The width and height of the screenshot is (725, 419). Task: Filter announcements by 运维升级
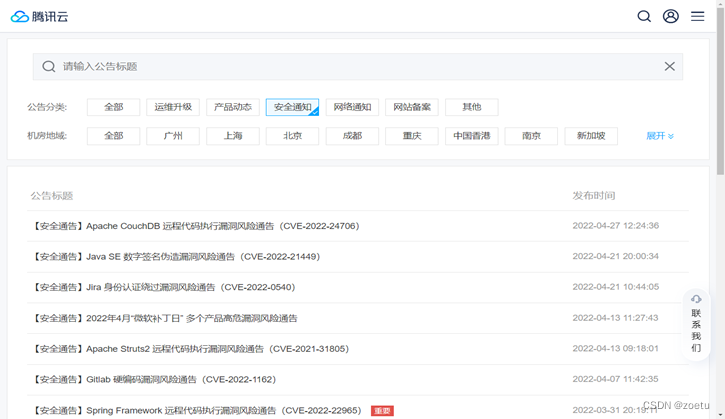click(x=173, y=107)
